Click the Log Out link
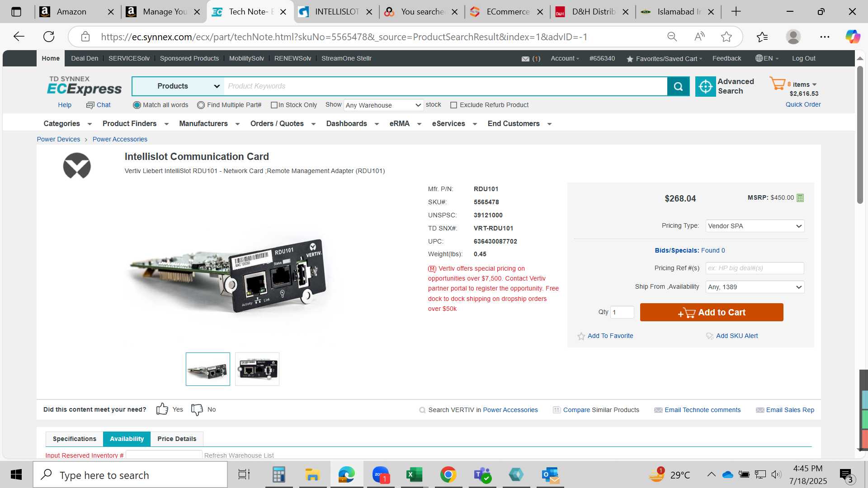Viewport: 868px width, 488px height. click(x=803, y=58)
